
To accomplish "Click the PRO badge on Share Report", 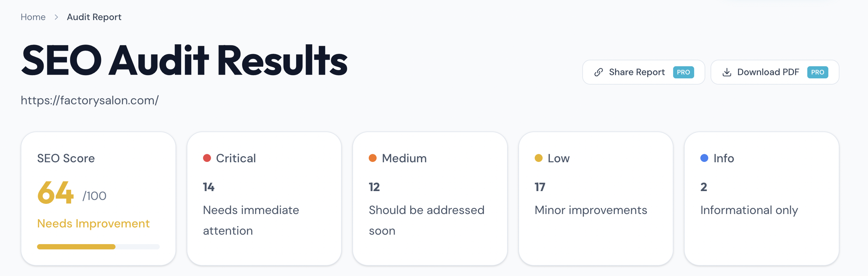I will 683,72.
